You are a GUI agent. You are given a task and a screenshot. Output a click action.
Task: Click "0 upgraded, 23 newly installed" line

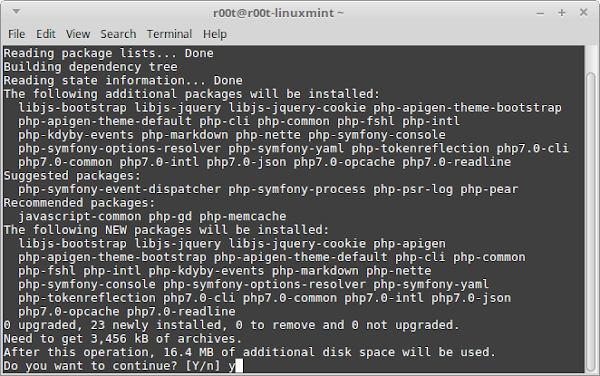pos(232,325)
